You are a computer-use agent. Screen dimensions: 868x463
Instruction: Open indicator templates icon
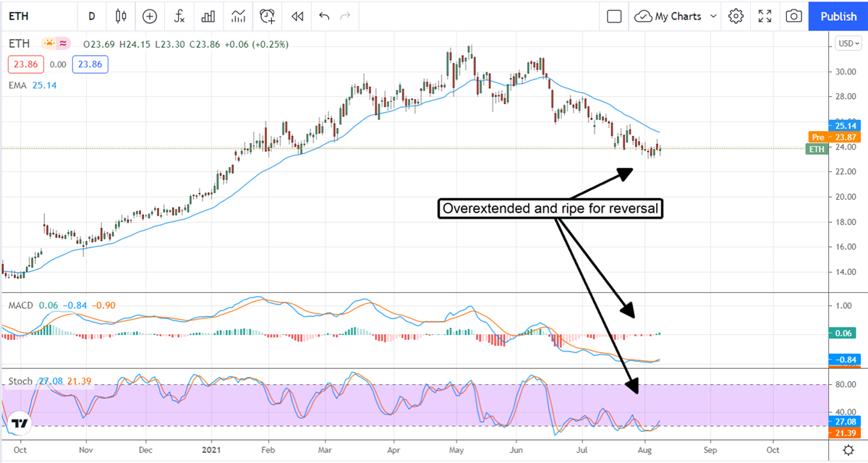[238, 16]
